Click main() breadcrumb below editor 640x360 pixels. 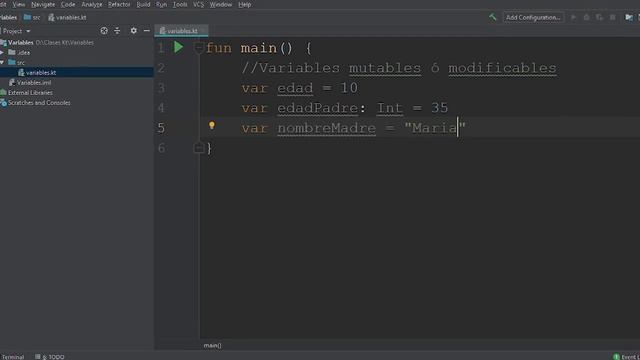(212, 345)
